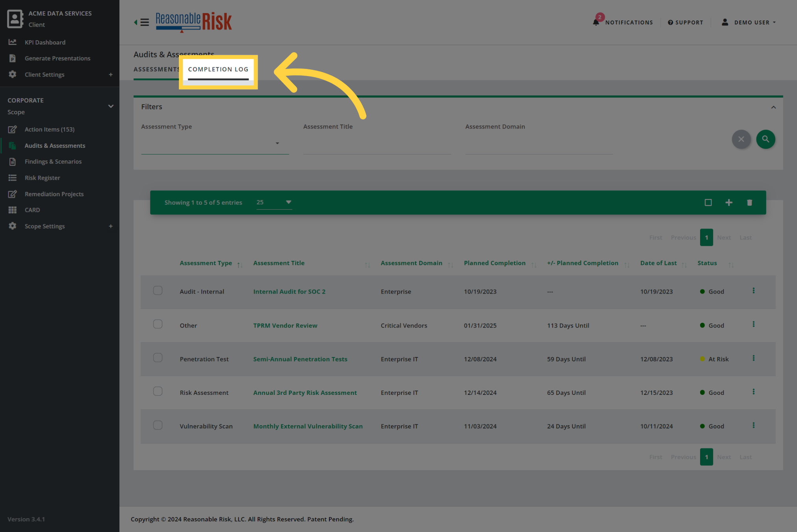Viewport: 797px width, 532px height.
Task: Open row menu for Monthly External Vulnerability Scan
Action: 753,425
